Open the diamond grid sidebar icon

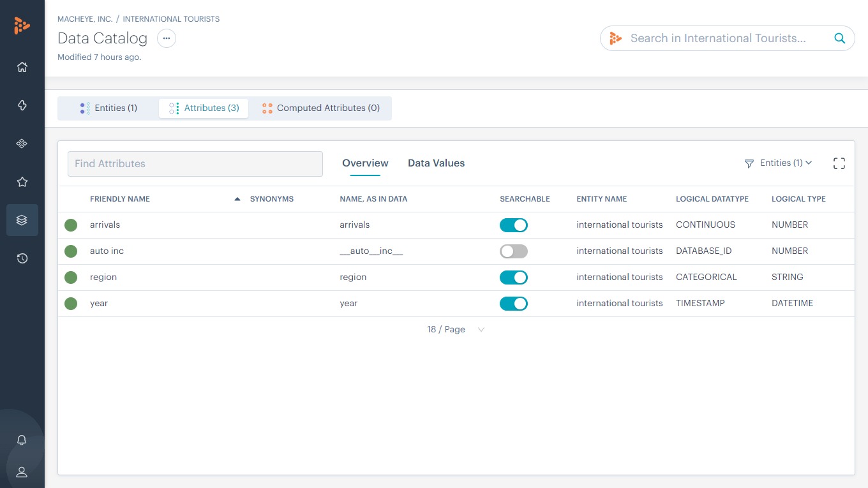click(x=22, y=144)
